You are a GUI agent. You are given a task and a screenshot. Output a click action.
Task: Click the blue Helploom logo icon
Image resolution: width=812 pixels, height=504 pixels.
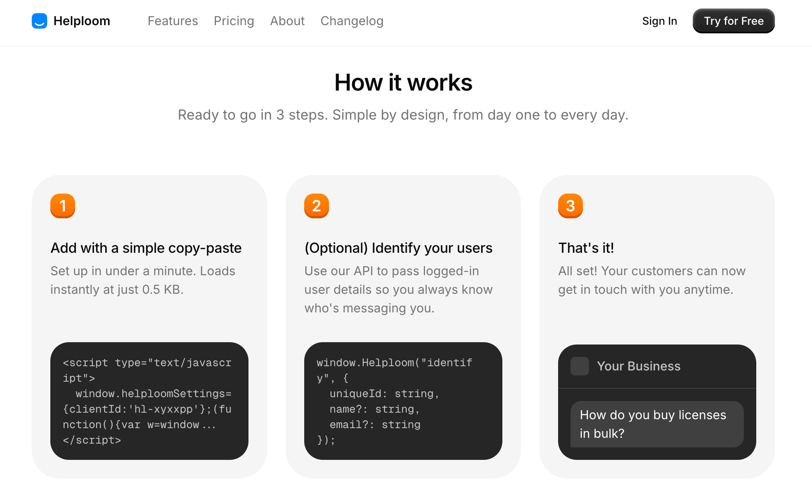click(x=39, y=21)
